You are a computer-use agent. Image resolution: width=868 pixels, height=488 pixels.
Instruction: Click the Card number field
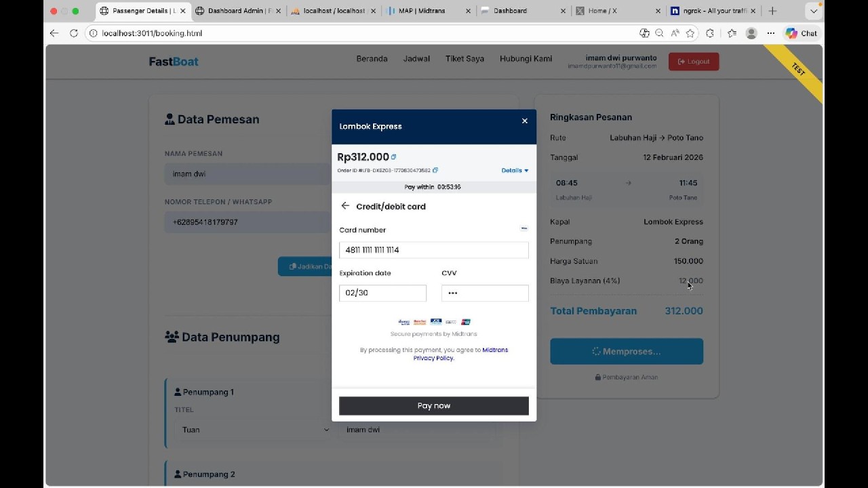coord(434,250)
